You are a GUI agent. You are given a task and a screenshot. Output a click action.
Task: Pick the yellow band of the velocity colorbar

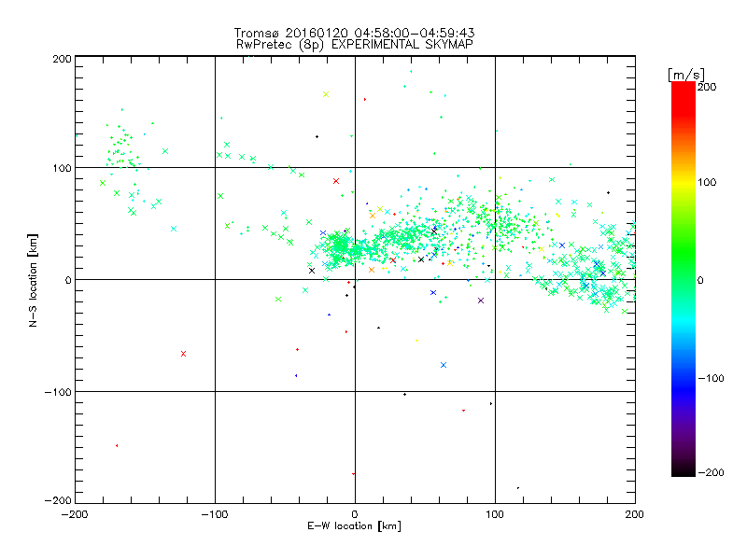684,182
